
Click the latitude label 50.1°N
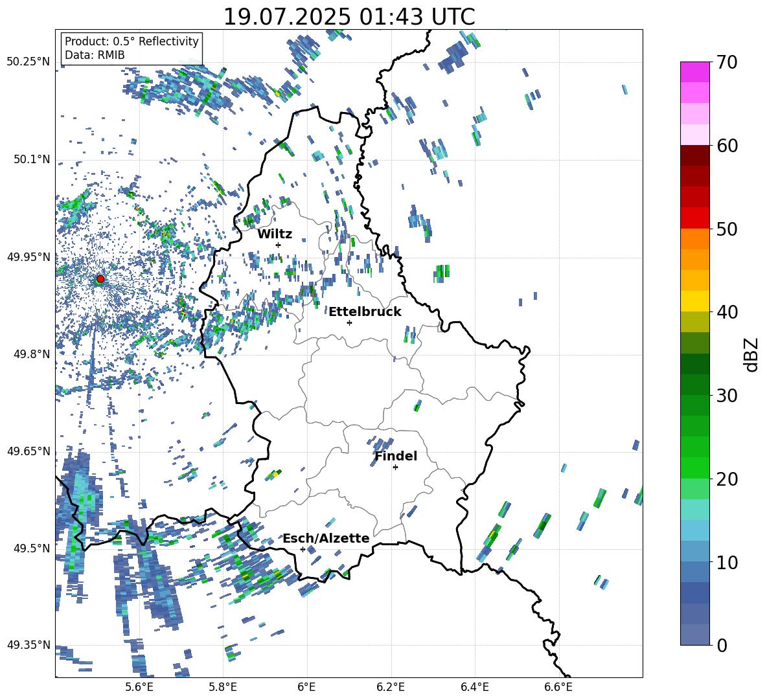31,159
